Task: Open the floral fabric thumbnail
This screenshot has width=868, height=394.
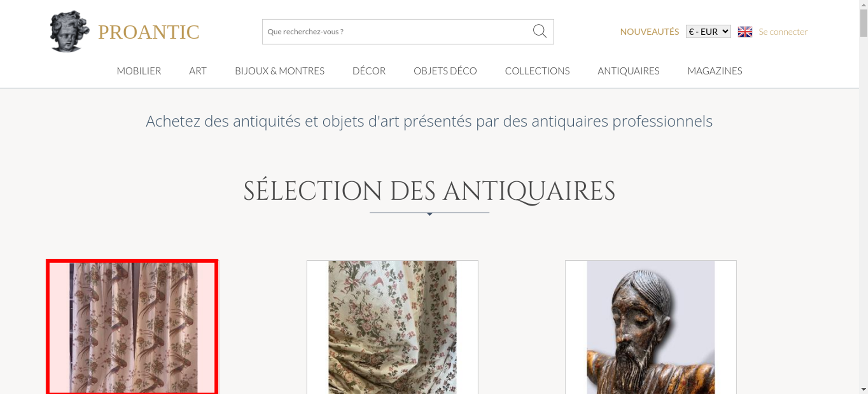Action: click(x=392, y=327)
